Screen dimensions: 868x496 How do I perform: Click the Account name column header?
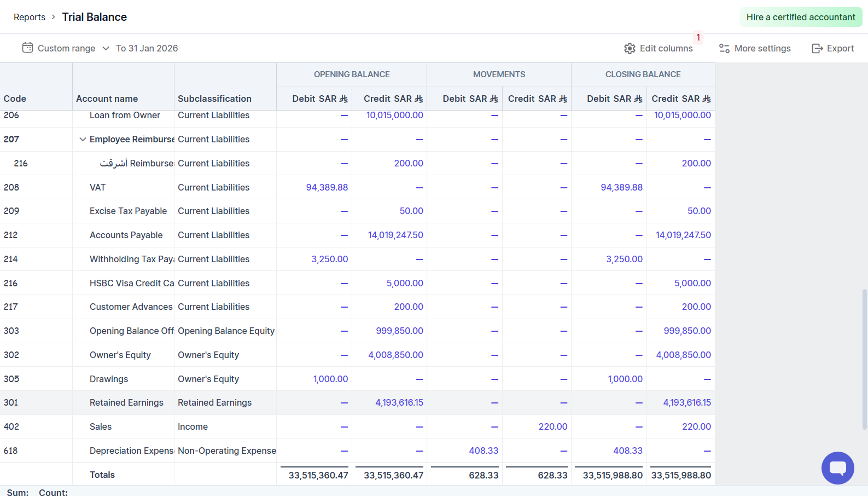(107, 99)
